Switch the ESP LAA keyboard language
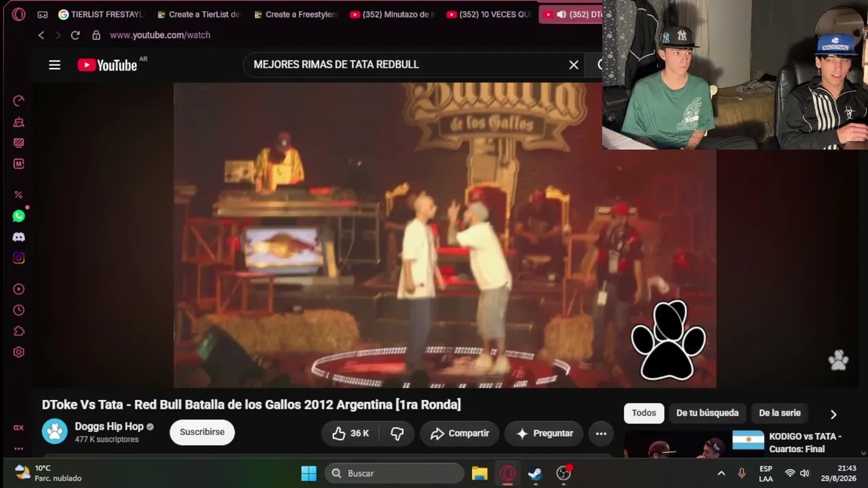Viewport: 868px width, 488px height. pos(766,473)
